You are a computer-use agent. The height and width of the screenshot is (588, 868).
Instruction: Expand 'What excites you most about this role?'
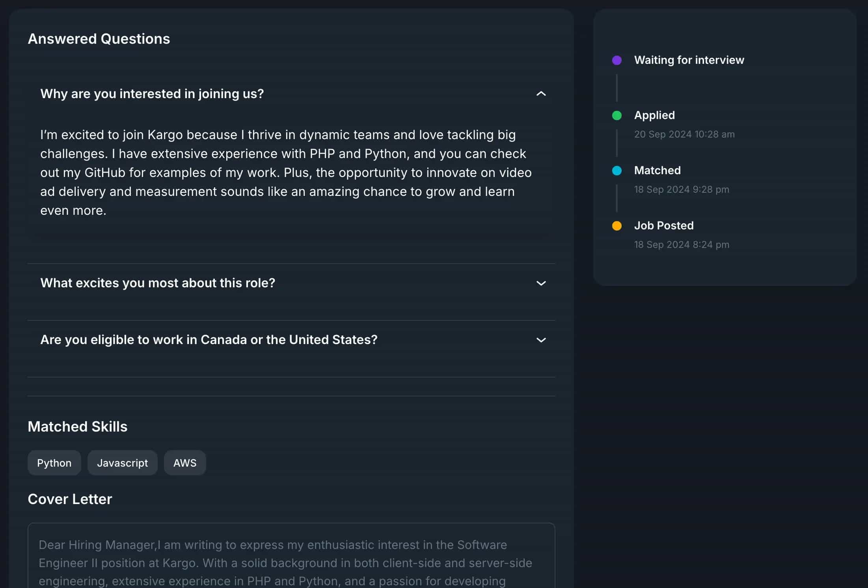coord(542,283)
